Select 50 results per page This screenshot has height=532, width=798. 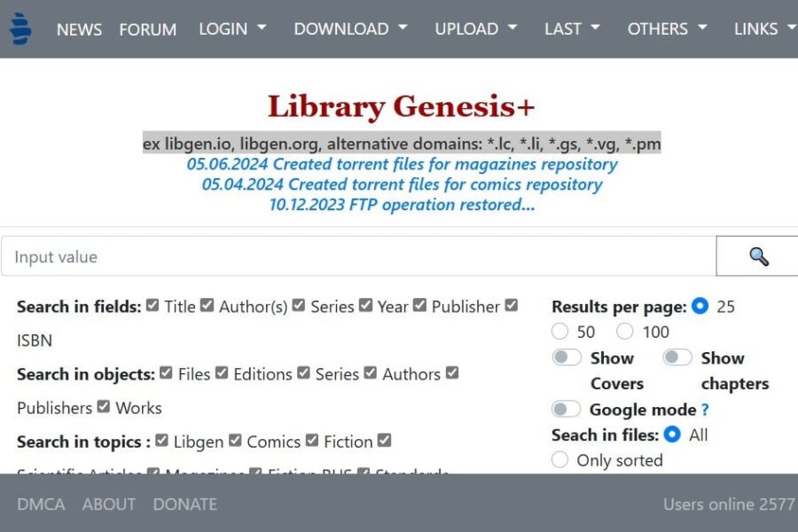pos(559,332)
